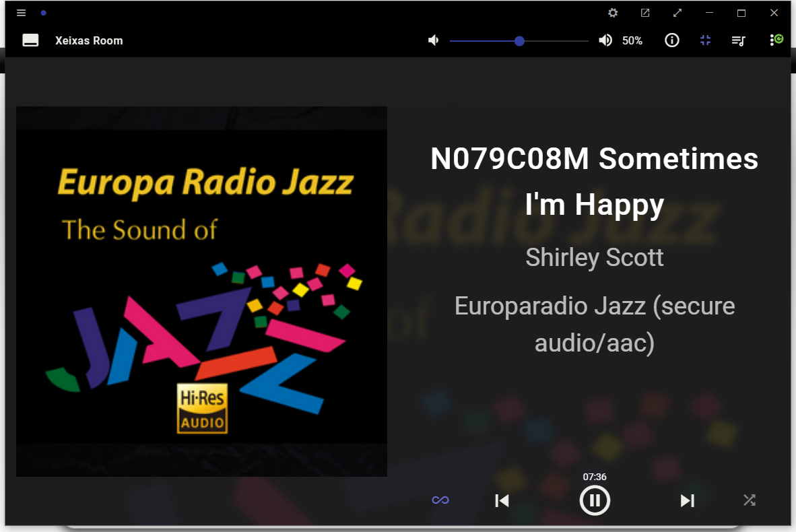Click the open-in-new-window icon
The image size is (796, 532).
[x=644, y=13]
